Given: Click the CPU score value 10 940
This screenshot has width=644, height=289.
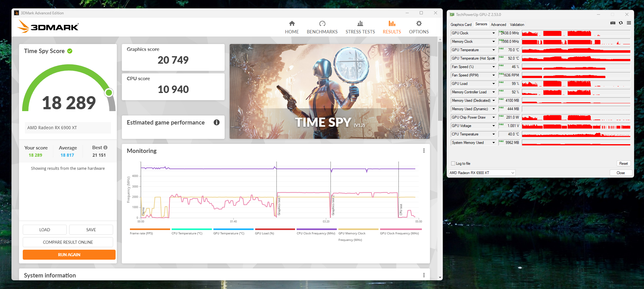Looking at the screenshot, I should point(173,89).
